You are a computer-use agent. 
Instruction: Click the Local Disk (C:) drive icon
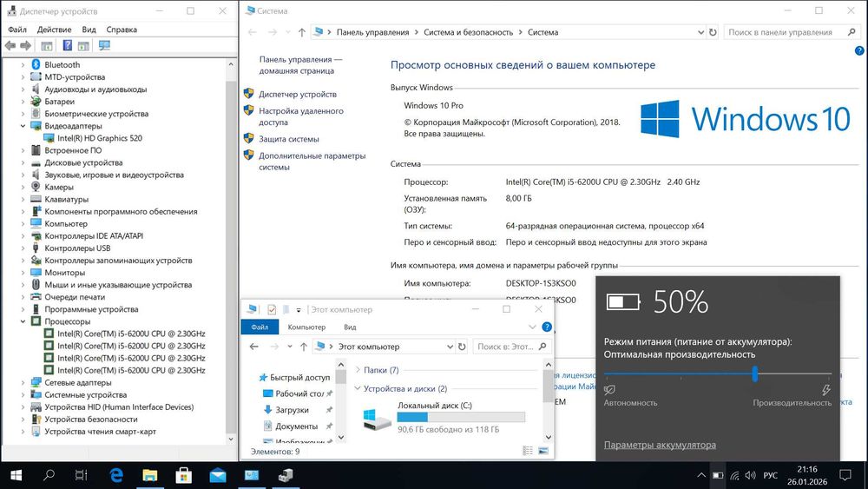coord(377,418)
